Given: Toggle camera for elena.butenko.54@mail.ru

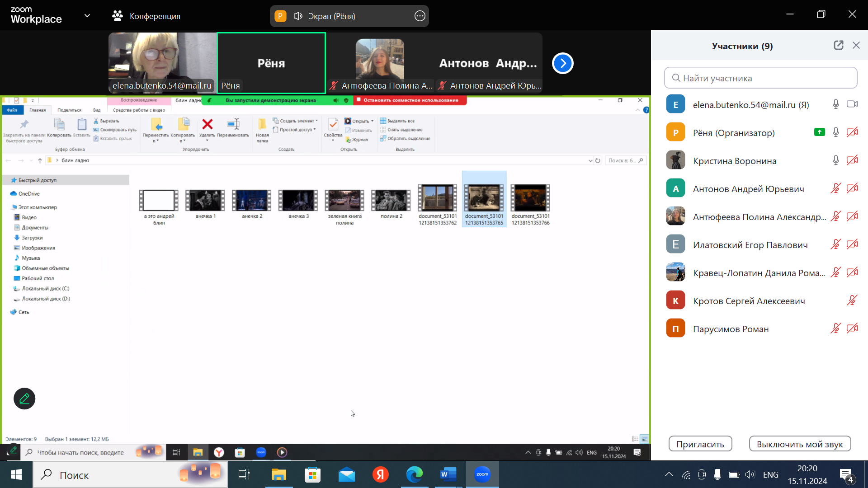Looking at the screenshot, I should tap(852, 104).
